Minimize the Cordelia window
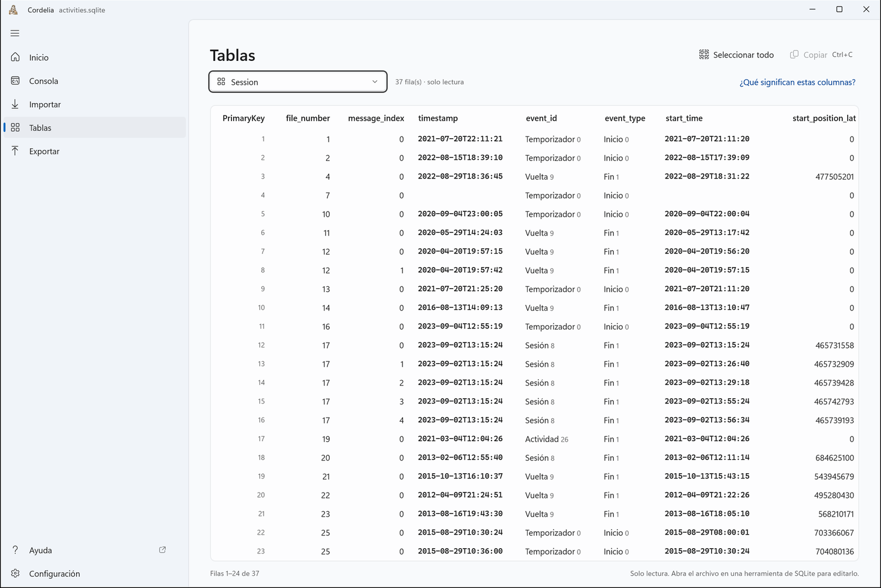The image size is (881, 588). point(812,9)
